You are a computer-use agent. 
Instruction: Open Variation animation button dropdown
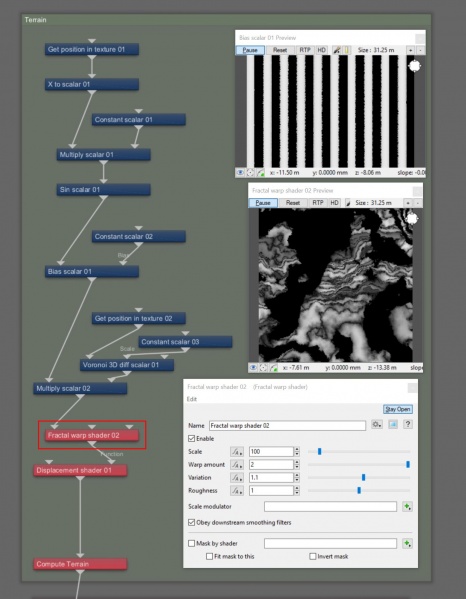(237, 478)
